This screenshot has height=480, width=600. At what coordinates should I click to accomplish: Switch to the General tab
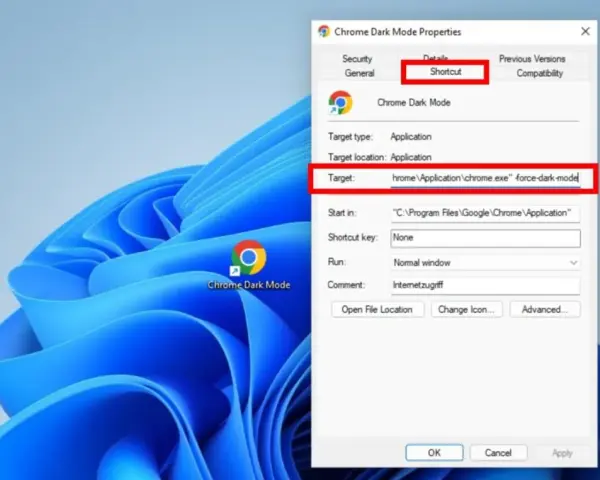tap(359, 73)
